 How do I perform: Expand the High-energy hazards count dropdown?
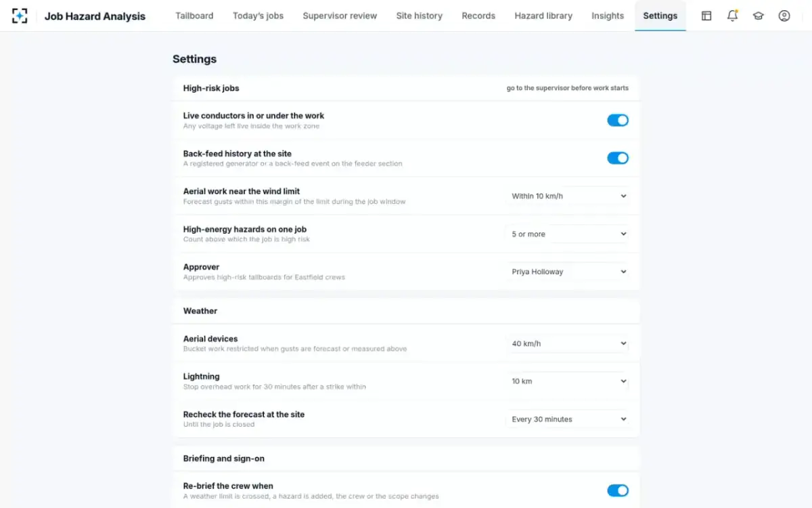pos(567,234)
